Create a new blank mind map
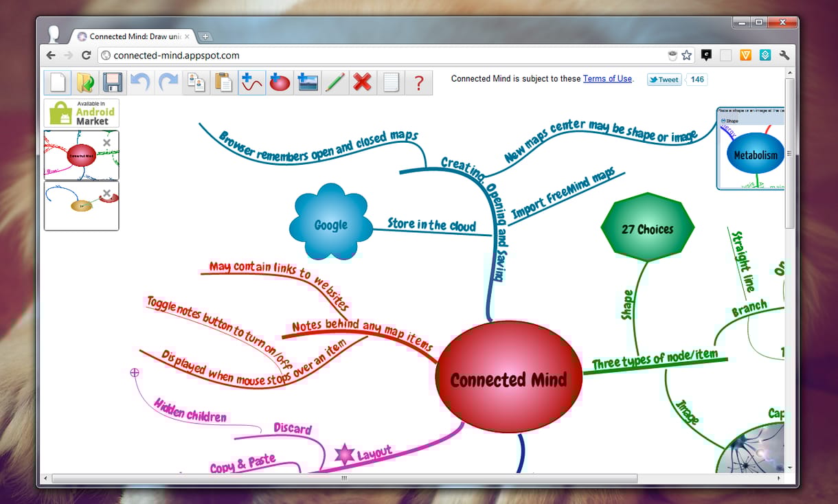This screenshot has width=838, height=504. pyautogui.click(x=58, y=82)
